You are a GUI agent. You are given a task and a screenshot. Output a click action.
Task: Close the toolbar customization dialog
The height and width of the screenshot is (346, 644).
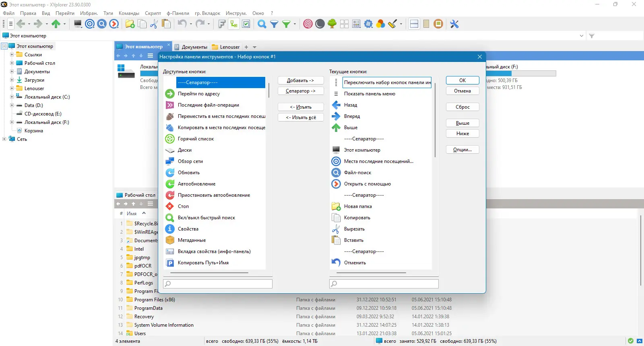coord(480,57)
